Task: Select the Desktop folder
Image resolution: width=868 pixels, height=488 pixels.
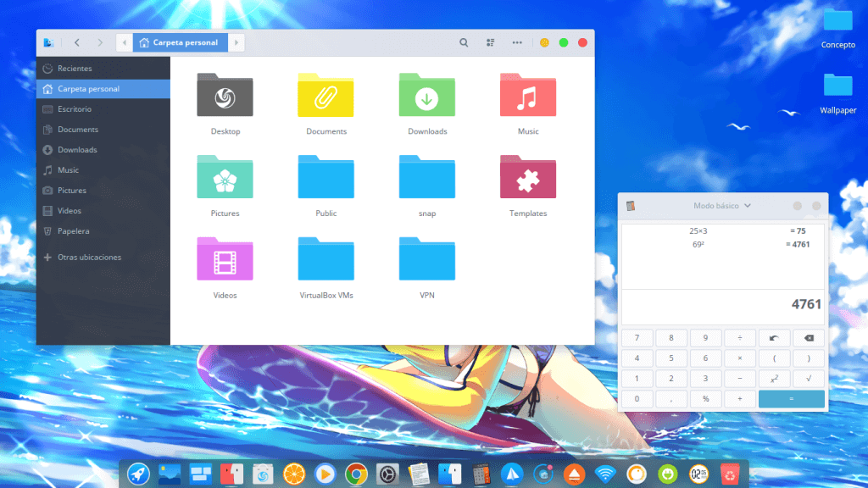Action: (x=225, y=104)
